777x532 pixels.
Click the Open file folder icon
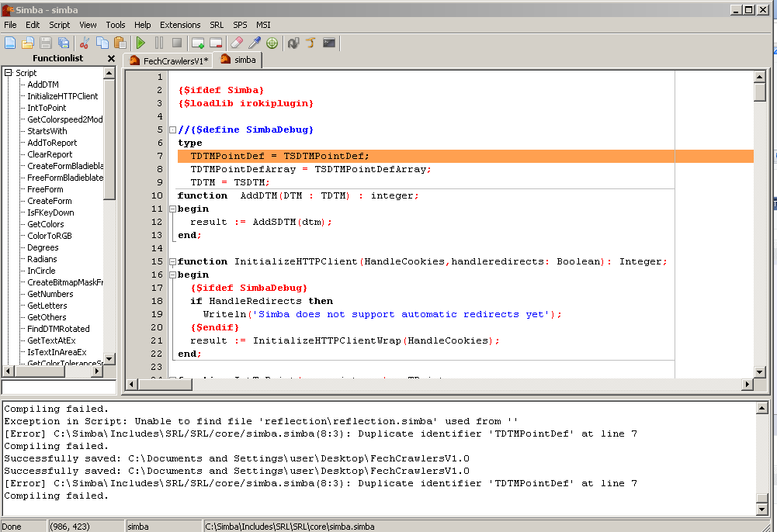[x=27, y=43]
